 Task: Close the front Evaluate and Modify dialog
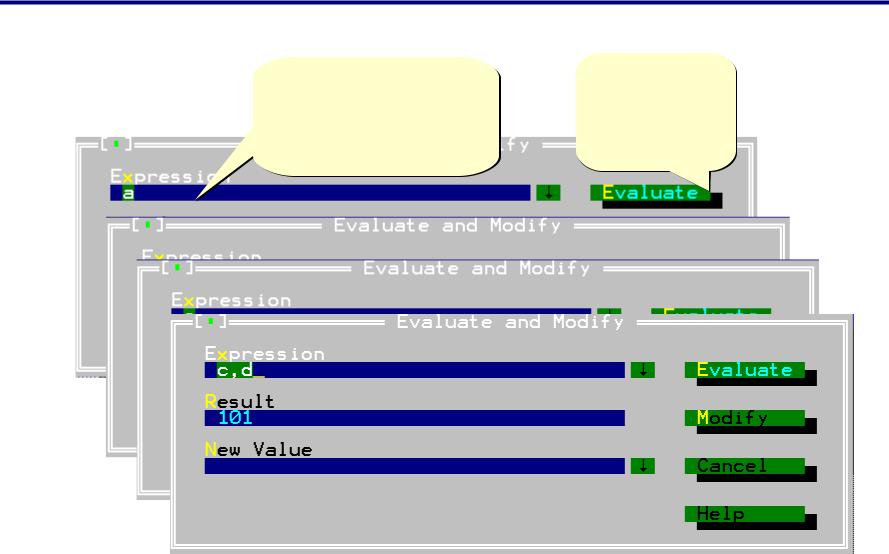point(210,322)
